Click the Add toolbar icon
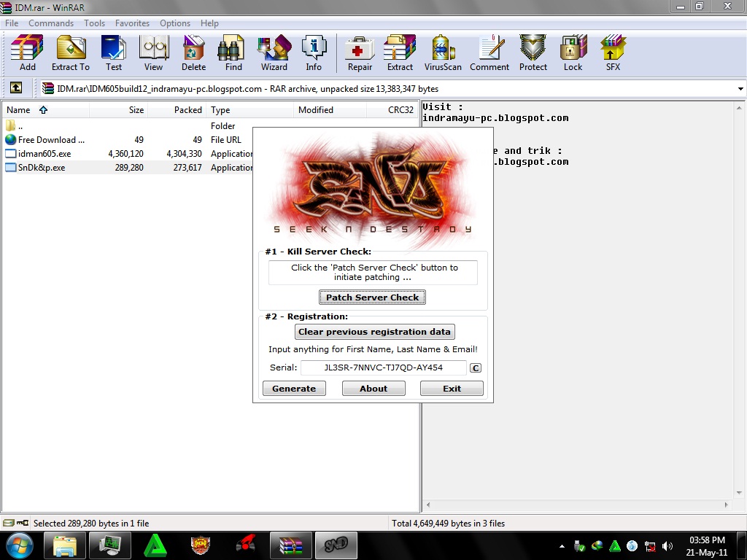Screen dimensions: 747x560 click(27, 52)
